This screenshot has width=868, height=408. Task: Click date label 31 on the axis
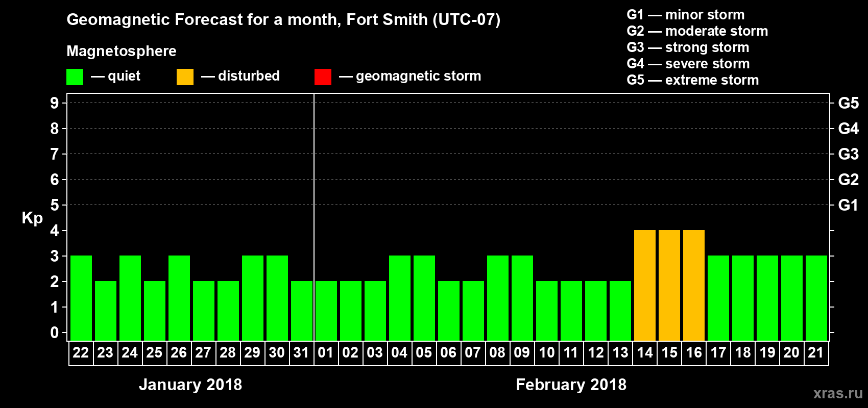point(301,352)
